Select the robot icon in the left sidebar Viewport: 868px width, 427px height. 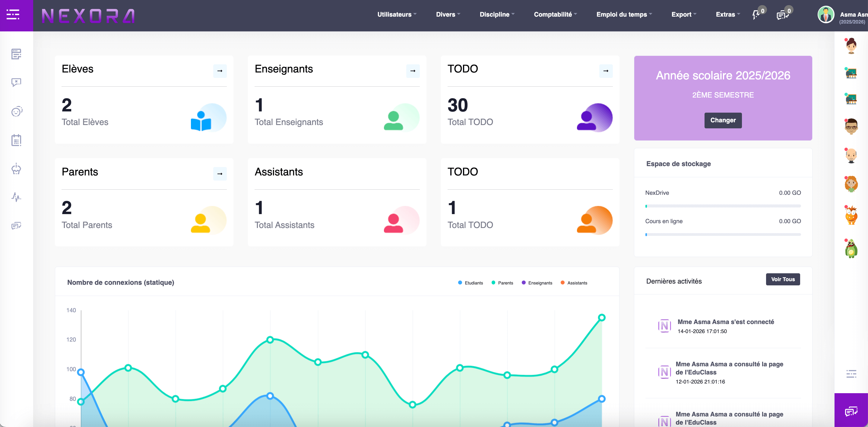[16, 169]
